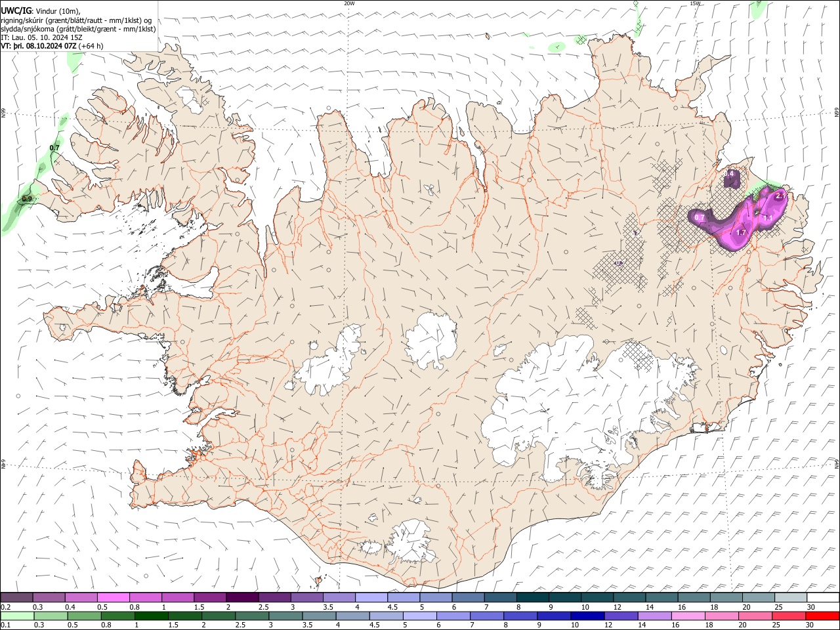This screenshot has height=630, width=840.
Task: Select the 3 gray-green swatch, lower scale
Action: point(285,616)
